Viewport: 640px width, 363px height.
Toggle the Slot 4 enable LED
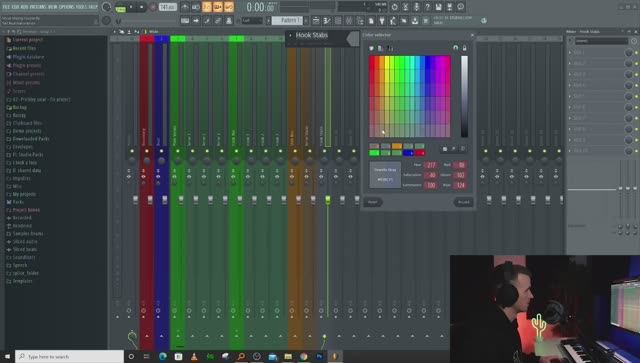636,85
